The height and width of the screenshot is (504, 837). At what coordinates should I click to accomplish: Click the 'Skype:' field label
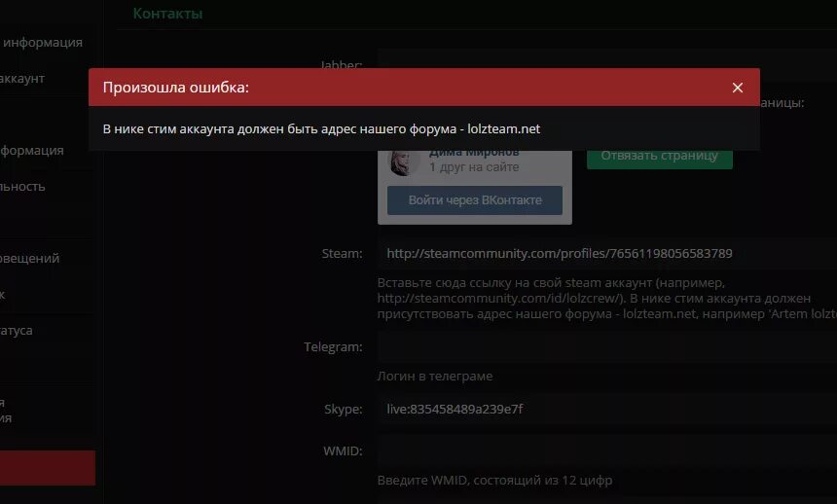coord(344,410)
